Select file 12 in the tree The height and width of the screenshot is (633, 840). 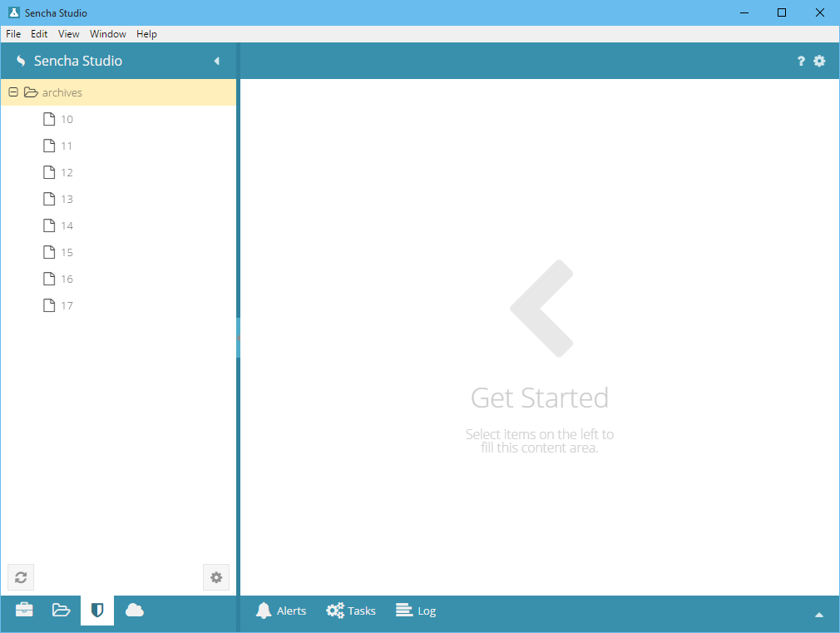click(118, 172)
